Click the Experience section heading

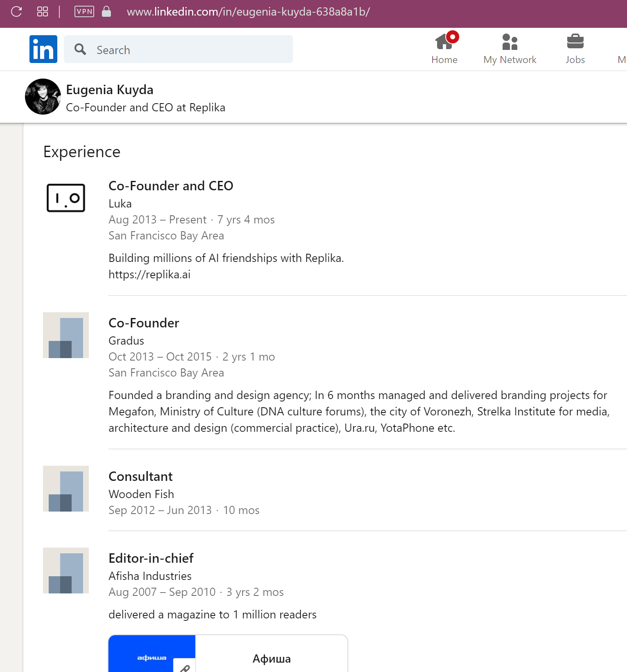tap(82, 152)
